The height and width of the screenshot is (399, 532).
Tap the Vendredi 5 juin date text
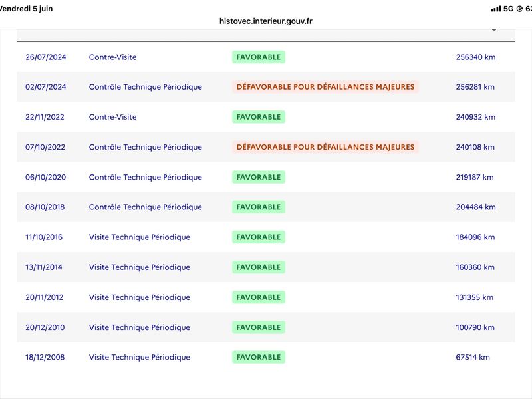coord(26,9)
